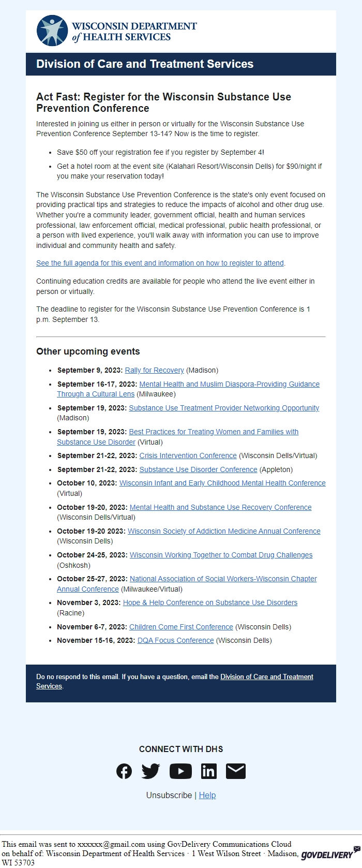Open the DQA Focus Conference link
The height and width of the screenshot is (868, 362).
[175, 640]
